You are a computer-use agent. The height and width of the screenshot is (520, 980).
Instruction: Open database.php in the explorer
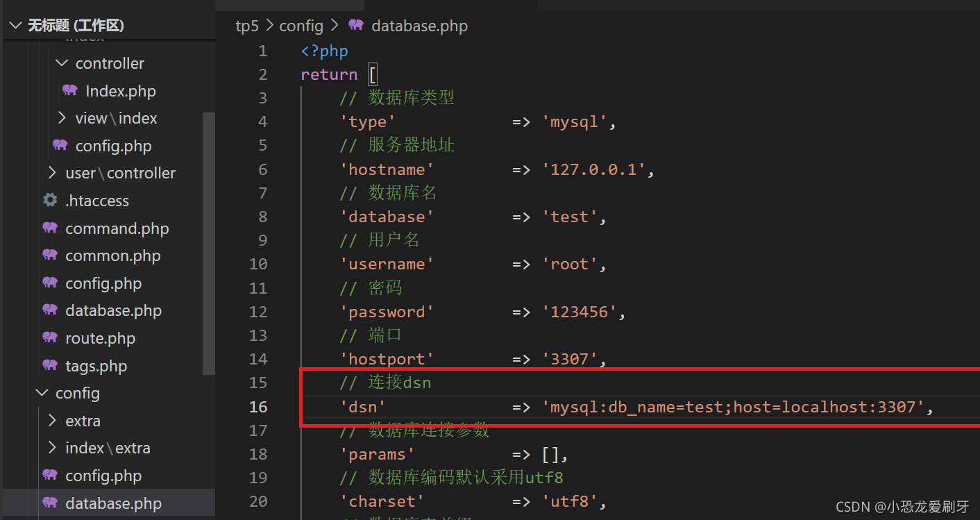pos(113,503)
